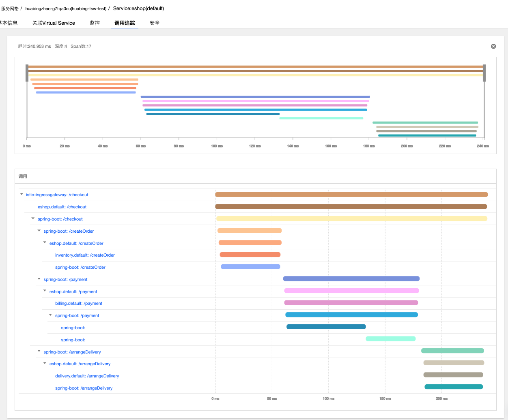Viewport: 508px width, 420px height.
Task: Collapse spring-boot: /arrangeDelivery node
Action: 39,351
